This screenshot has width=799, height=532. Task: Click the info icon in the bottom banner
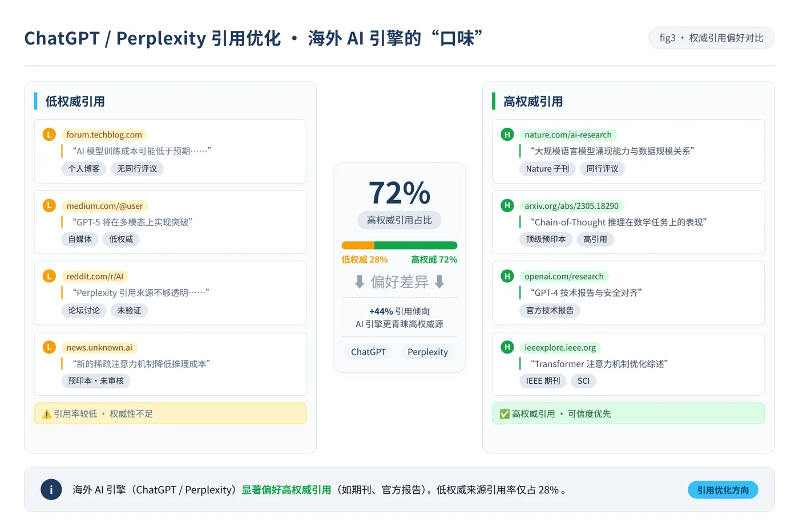click(x=51, y=490)
